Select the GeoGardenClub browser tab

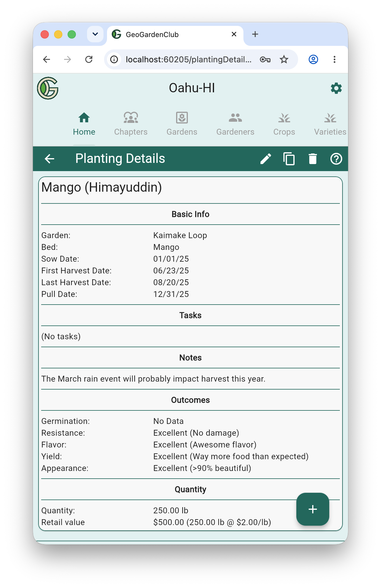(x=175, y=35)
